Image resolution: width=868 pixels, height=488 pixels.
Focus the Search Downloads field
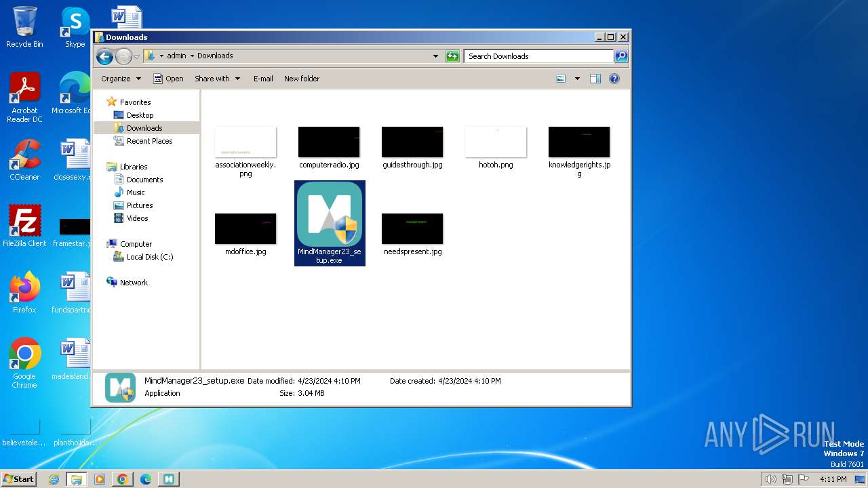pos(539,56)
